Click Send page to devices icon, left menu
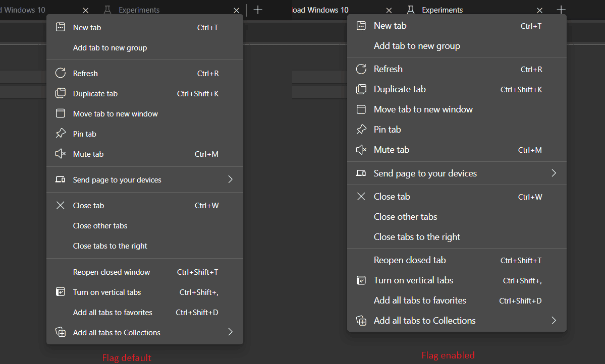The image size is (605, 364). pos(61,179)
